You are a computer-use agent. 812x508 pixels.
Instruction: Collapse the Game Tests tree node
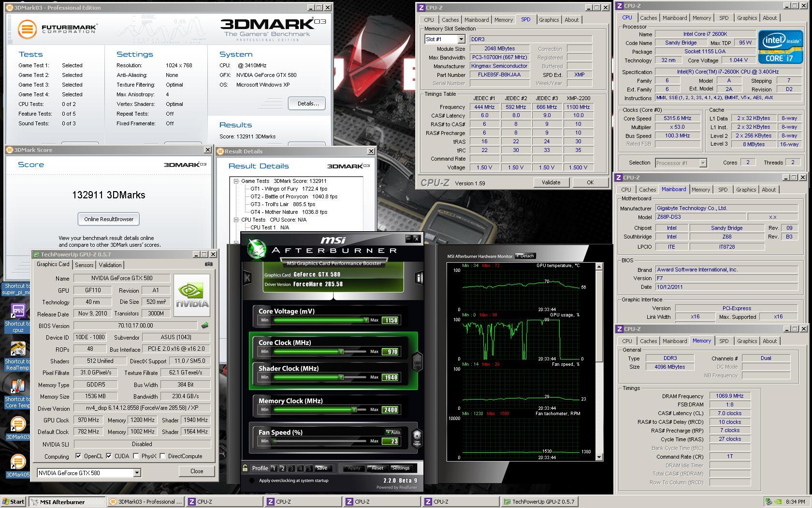[236, 181]
